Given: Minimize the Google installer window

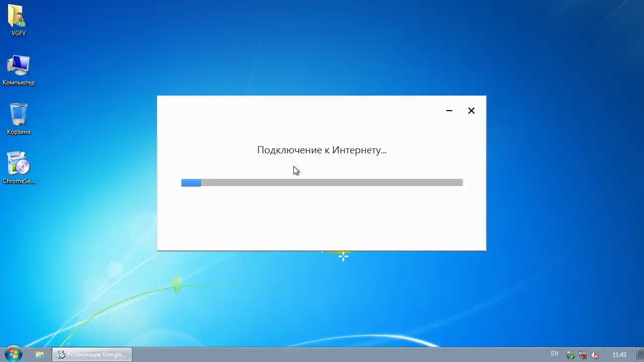Looking at the screenshot, I should pyautogui.click(x=449, y=111).
